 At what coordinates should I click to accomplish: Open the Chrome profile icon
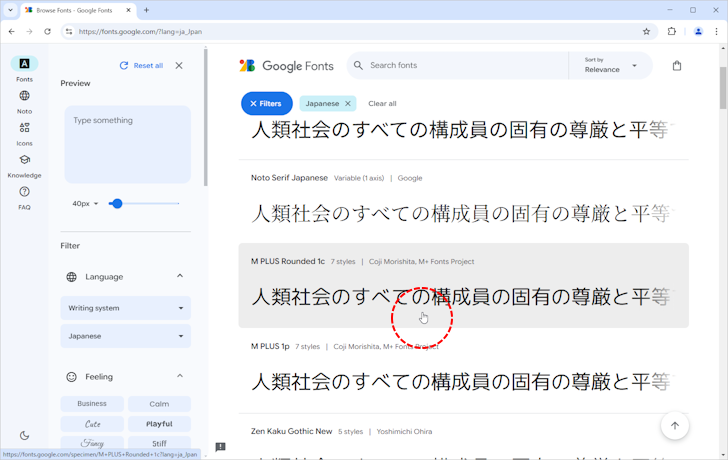click(698, 32)
